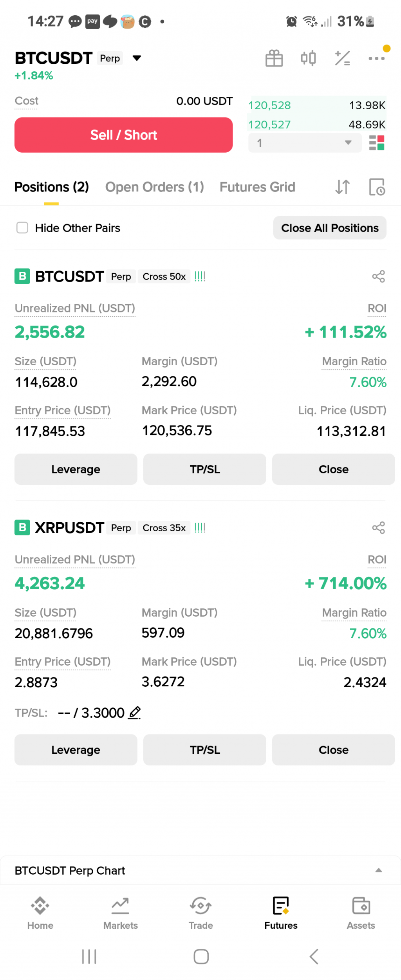Edit the XRPUSDT TP/SL pencil icon

[135, 713]
